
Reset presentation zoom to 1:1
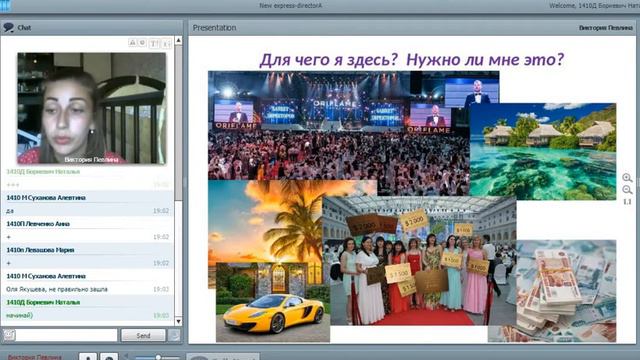coord(627,202)
